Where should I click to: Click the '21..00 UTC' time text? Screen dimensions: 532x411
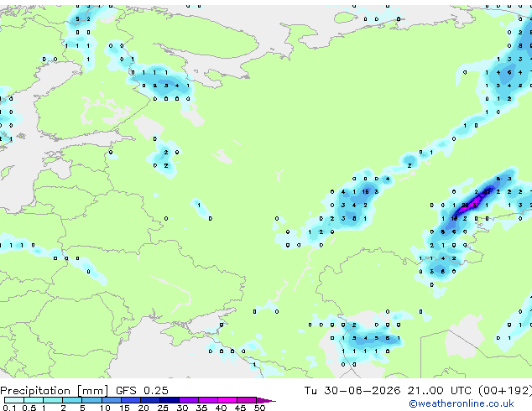pos(440,391)
